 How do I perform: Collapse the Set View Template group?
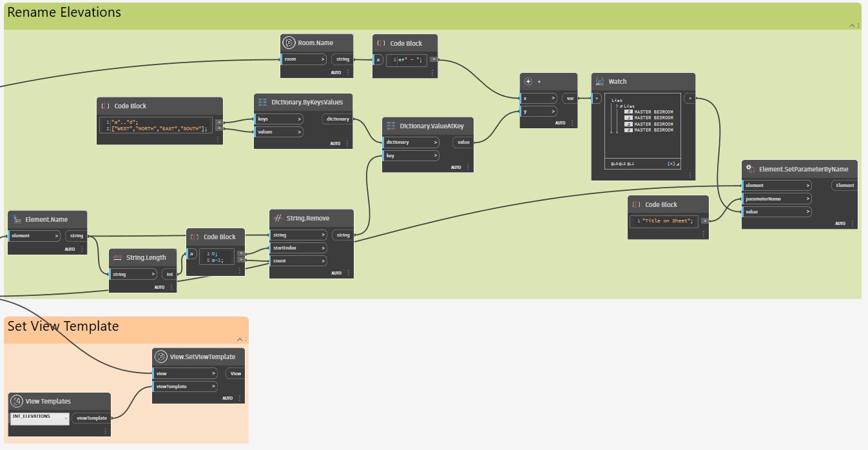click(x=240, y=339)
